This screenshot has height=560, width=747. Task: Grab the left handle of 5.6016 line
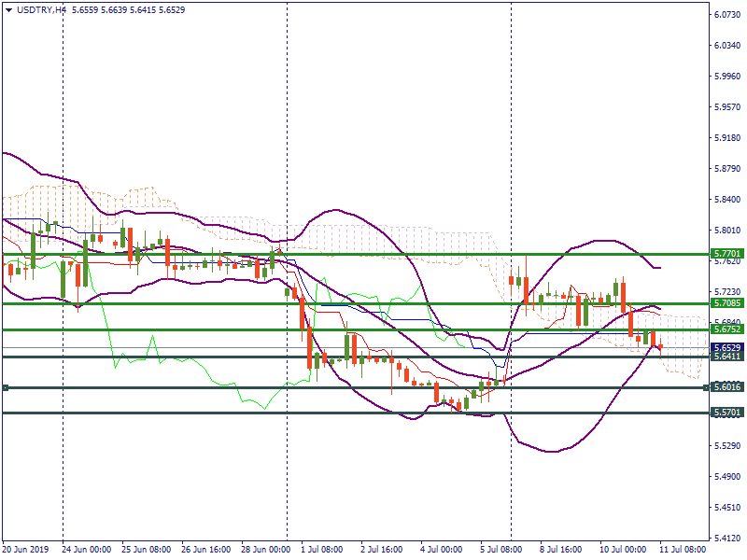(6, 387)
